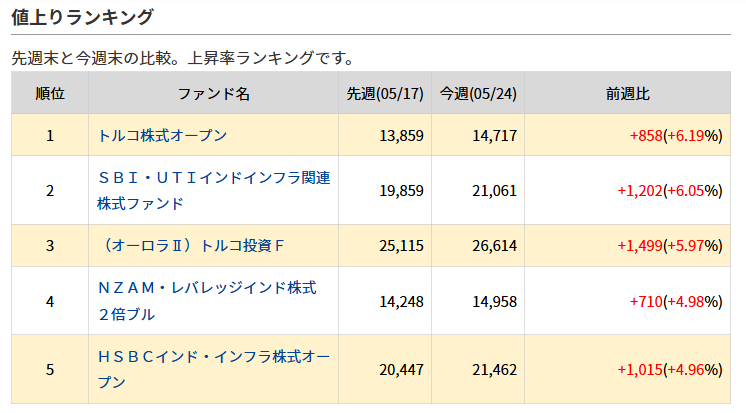
Task: Click the 今週(05/24) column header
Action: [x=478, y=94]
